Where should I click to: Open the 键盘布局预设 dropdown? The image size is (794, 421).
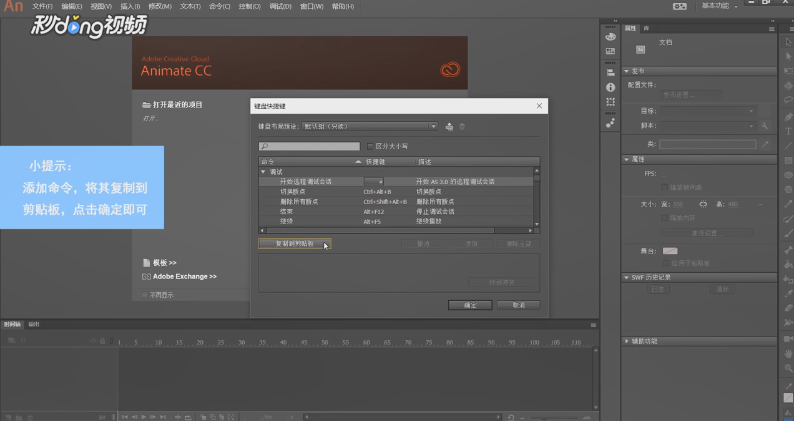(370, 127)
